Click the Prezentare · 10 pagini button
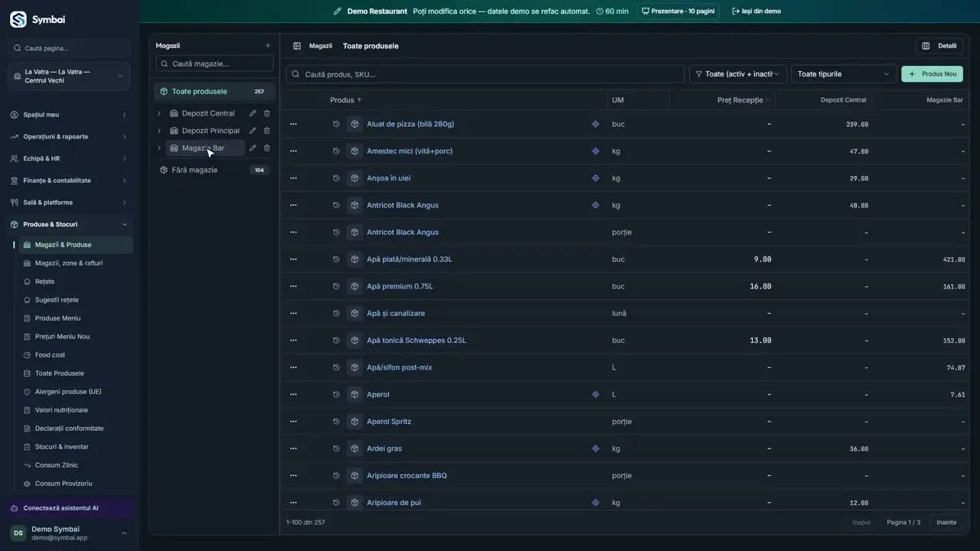The height and width of the screenshot is (551, 980). click(x=678, y=11)
